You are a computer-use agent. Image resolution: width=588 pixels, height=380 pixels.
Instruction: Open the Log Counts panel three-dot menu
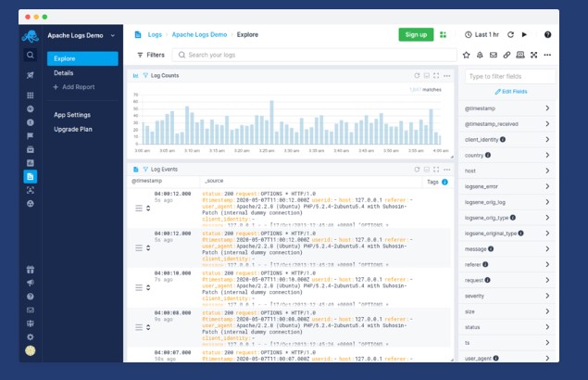click(x=447, y=76)
